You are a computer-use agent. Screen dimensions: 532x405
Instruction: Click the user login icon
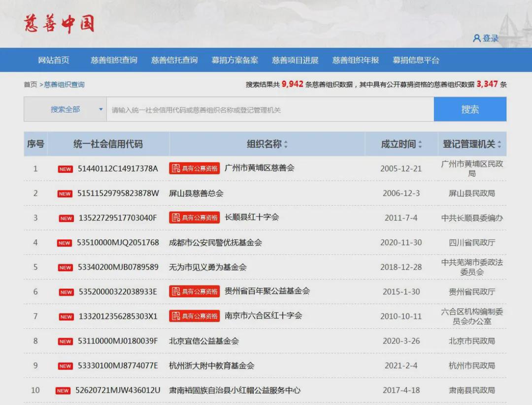coord(477,38)
